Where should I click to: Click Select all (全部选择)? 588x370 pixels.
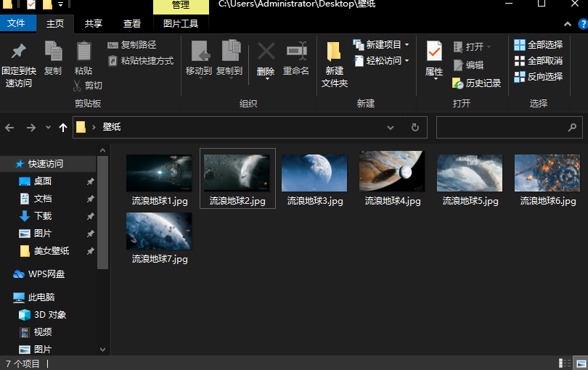coord(538,45)
